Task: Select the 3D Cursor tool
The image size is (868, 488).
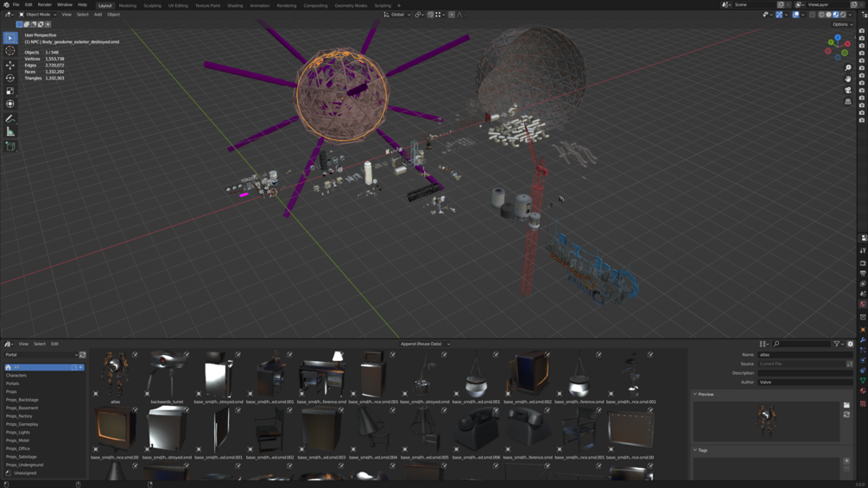Action: [x=10, y=51]
